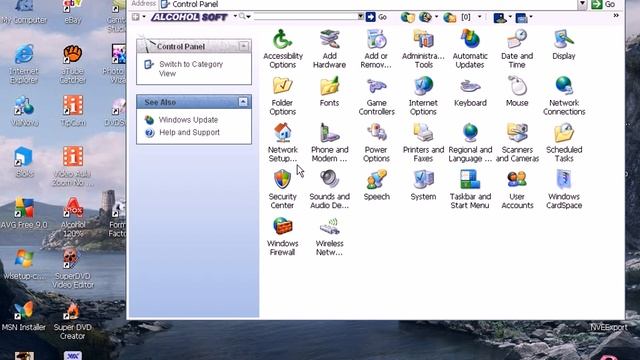The height and width of the screenshot is (360, 640).
Task: Open Administrative Tools icon
Action: 423,49
